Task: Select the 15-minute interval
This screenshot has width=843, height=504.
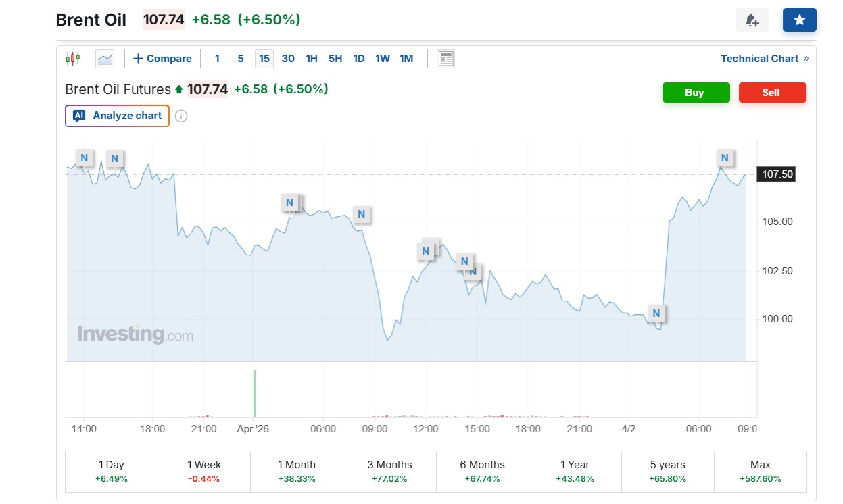Action: (x=264, y=59)
